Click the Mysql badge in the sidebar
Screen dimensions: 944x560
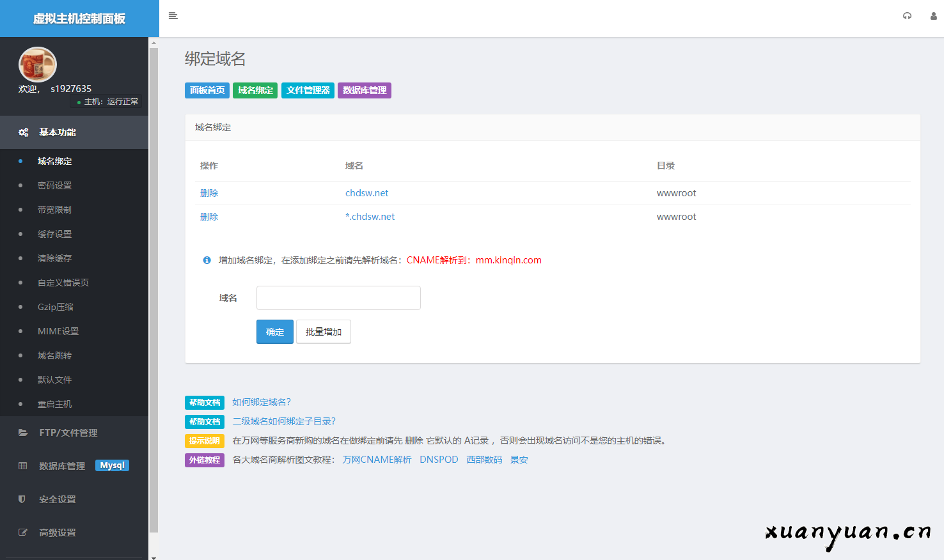[x=113, y=465]
